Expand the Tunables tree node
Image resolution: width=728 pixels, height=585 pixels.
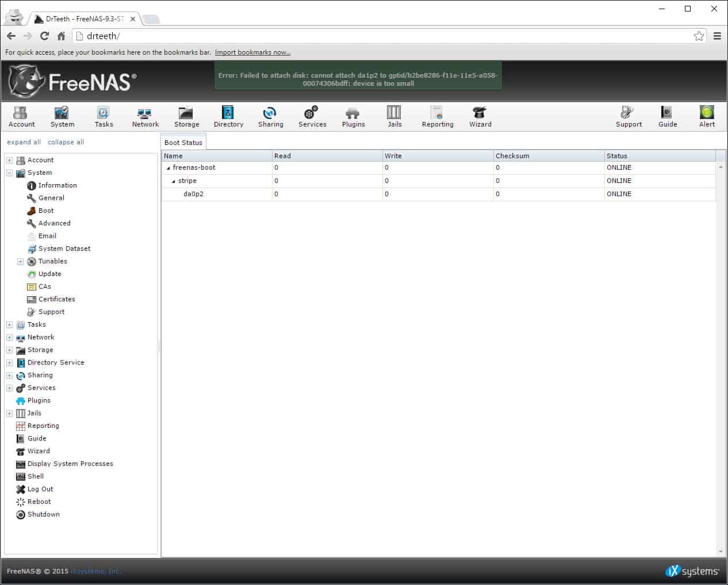[x=20, y=261]
